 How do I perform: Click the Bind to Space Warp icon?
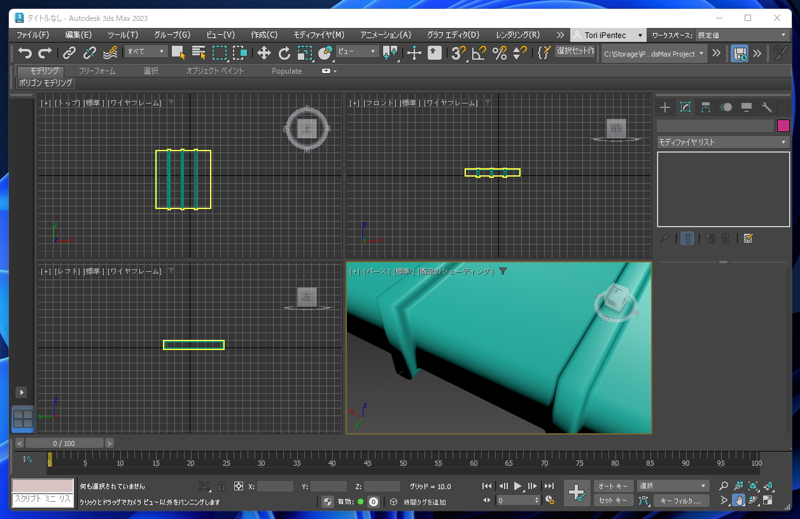click(110, 53)
